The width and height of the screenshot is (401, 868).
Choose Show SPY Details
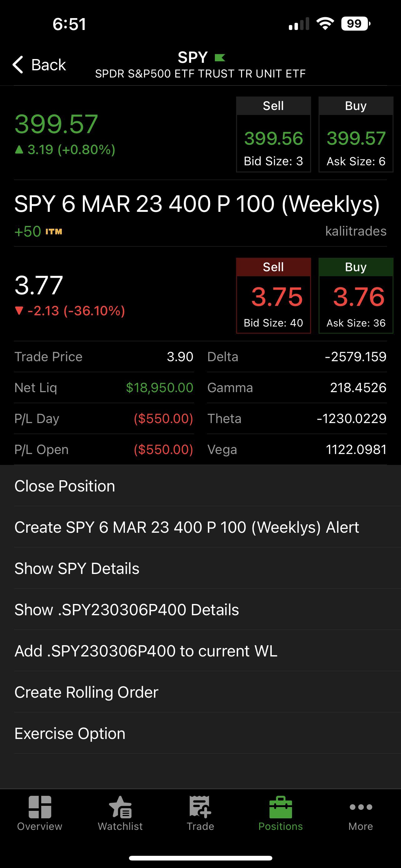(77, 568)
